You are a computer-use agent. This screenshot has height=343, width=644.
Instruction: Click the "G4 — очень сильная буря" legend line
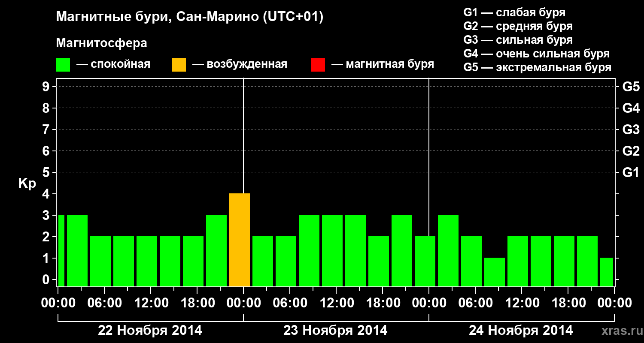click(x=537, y=54)
